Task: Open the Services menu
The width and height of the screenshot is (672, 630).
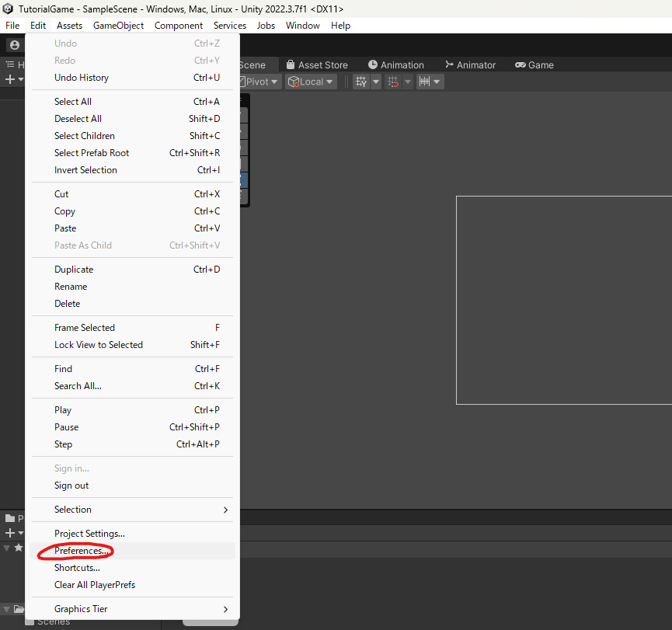Action: (230, 26)
